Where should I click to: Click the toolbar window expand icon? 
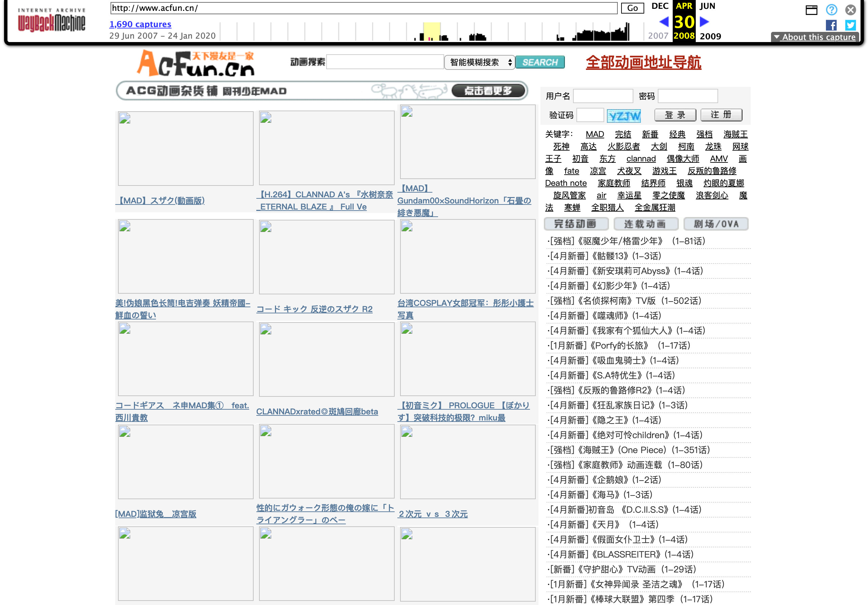811,9
